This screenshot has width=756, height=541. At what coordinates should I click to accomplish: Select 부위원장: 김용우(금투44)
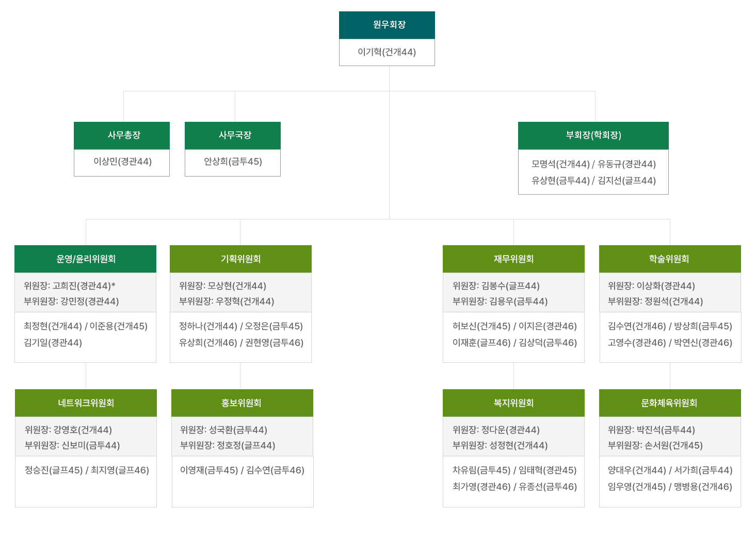click(x=500, y=301)
